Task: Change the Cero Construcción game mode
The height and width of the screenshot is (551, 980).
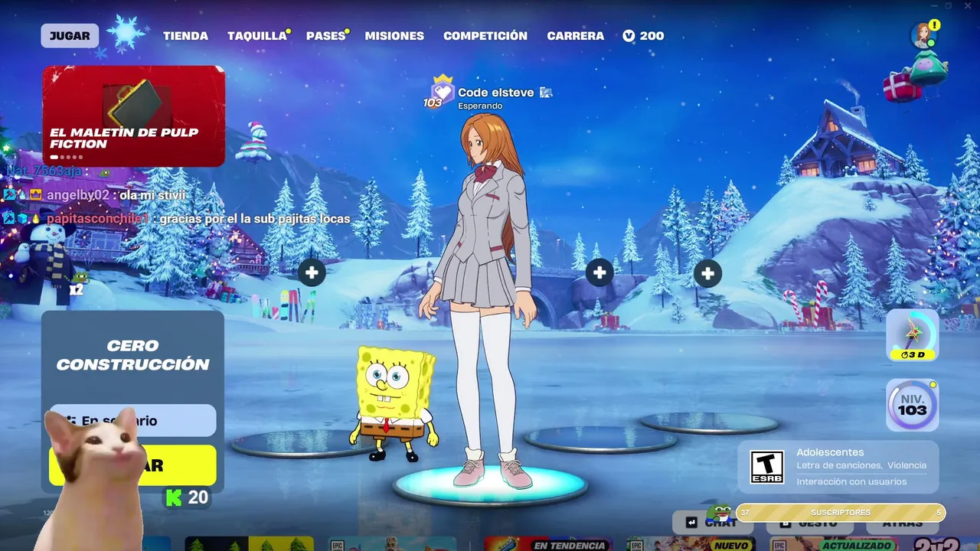Action: pyautogui.click(x=132, y=355)
